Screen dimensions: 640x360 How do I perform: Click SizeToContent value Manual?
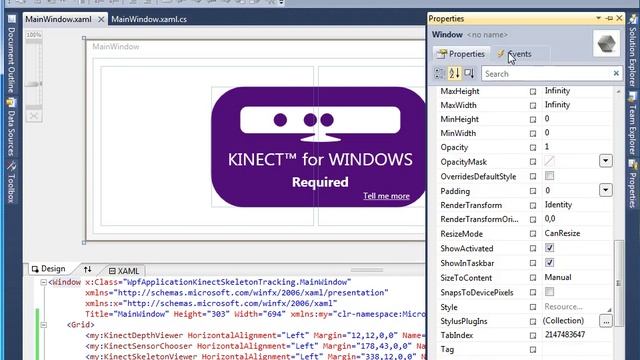pos(558,277)
